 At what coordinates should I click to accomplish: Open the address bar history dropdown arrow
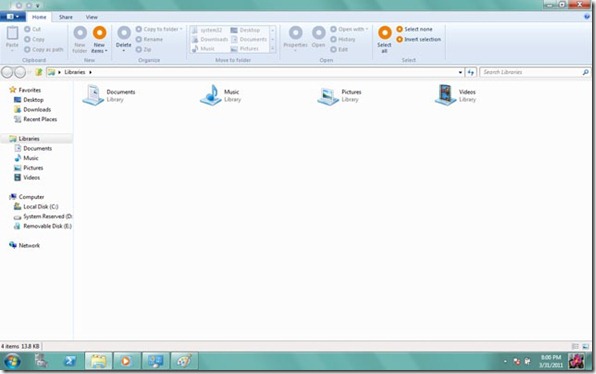(x=460, y=72)
